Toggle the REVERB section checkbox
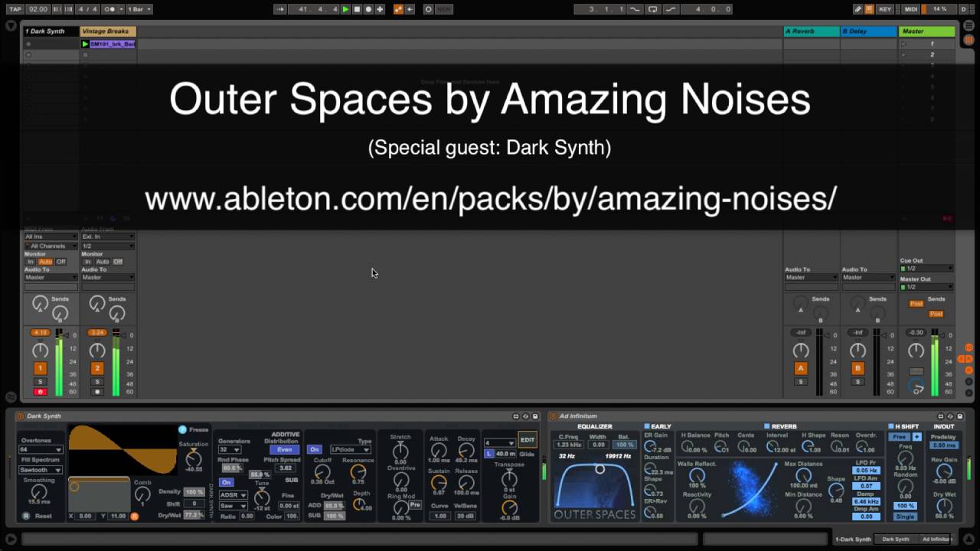This screenshot has width=980, height=551. 767,427
